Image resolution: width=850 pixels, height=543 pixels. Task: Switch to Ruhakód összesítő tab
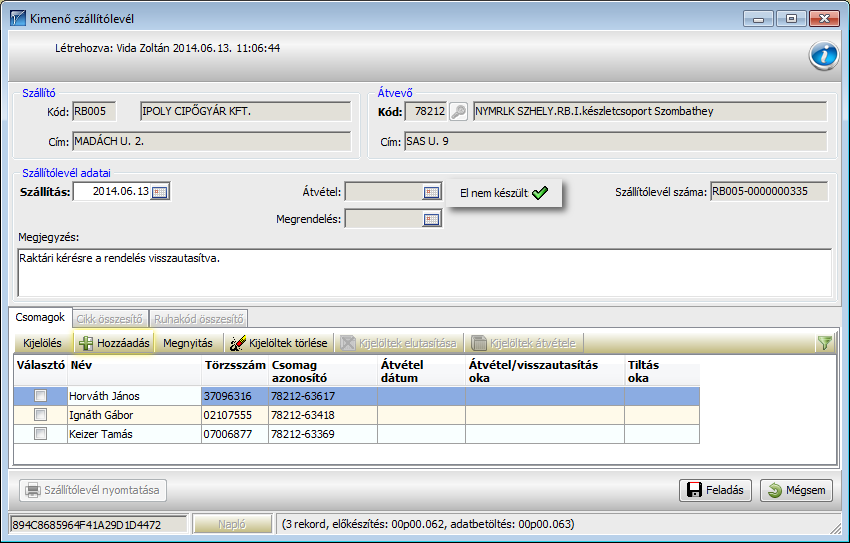[x=199, y=319]
